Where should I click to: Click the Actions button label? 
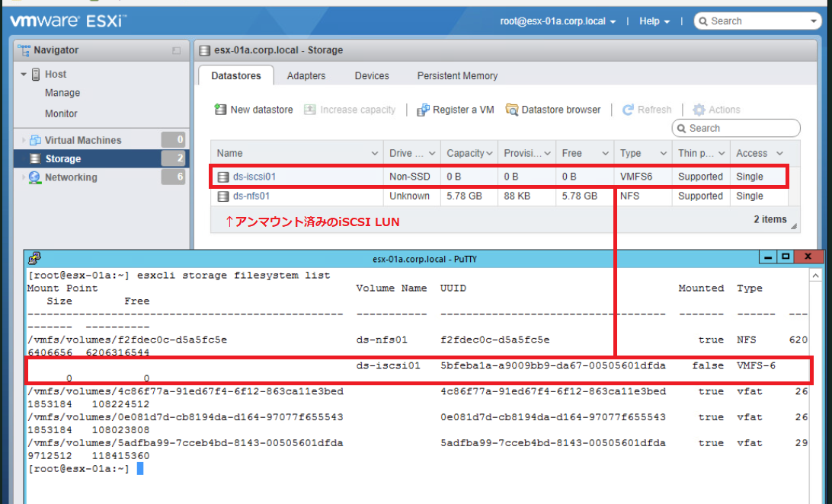click(x=725, y=110)
